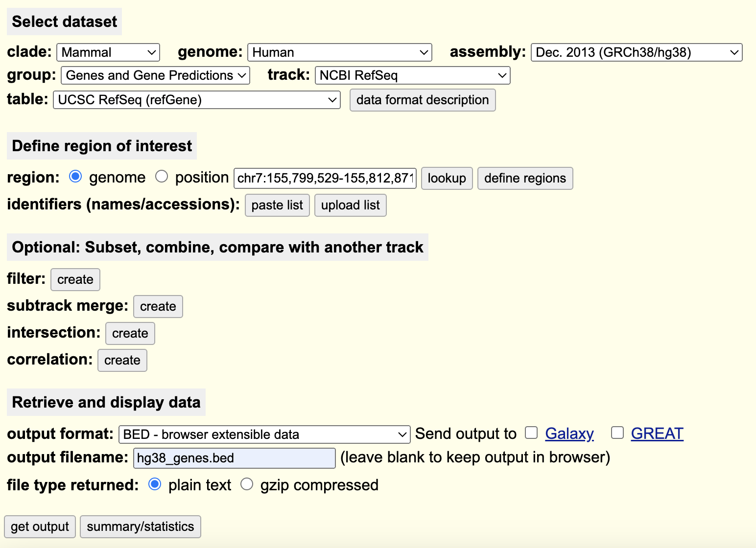Open the table dropdown showing UCSC RefSeq
Image resolution: width=756 pixels, height=548 pixels.
[196, 100]
